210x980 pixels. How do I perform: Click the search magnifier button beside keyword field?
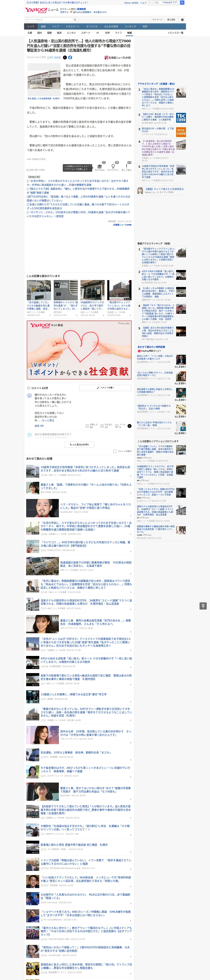(x=75, y=20)
